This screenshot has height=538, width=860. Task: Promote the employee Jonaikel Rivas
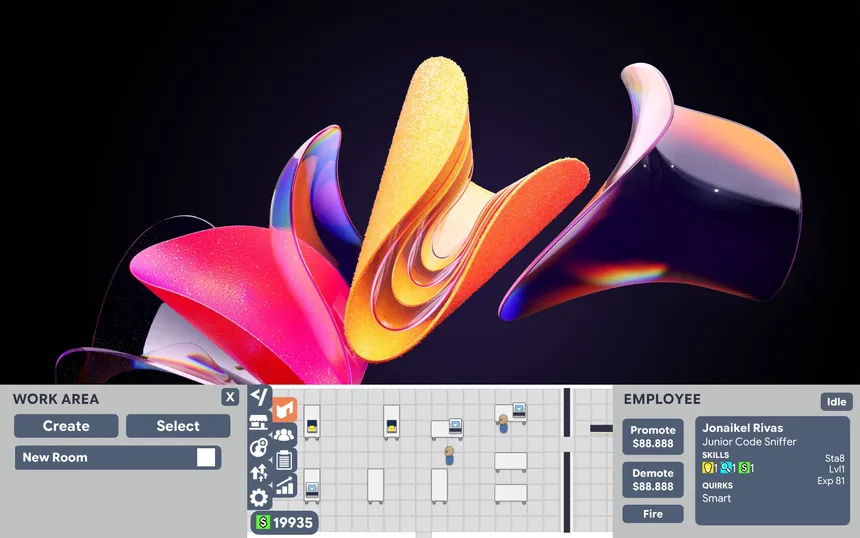653,437
